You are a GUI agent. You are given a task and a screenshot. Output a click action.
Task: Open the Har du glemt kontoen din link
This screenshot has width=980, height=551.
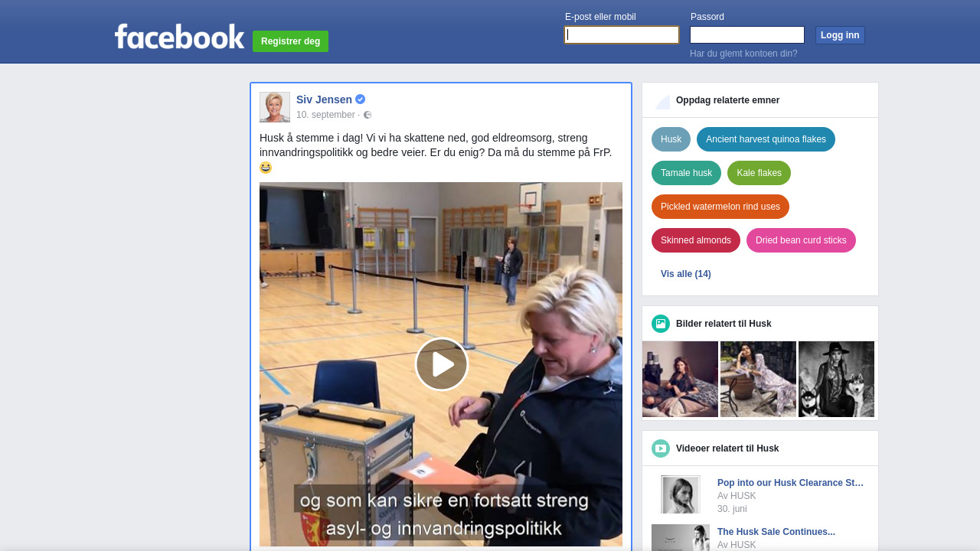click(743, 54)
